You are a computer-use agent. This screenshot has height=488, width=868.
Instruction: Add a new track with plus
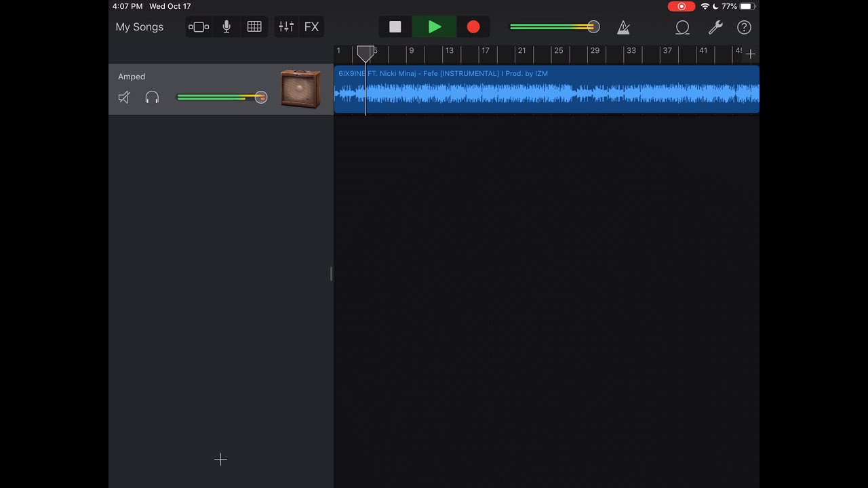[220, 460]
